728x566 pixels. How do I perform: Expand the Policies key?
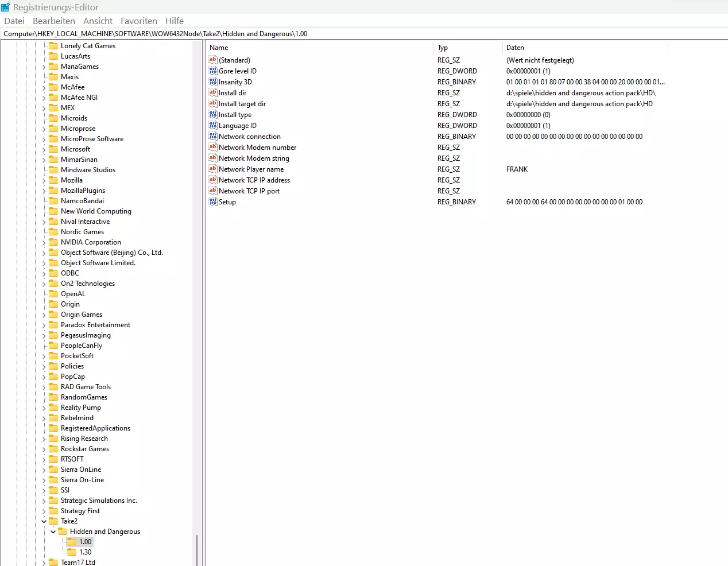(44, 366)
